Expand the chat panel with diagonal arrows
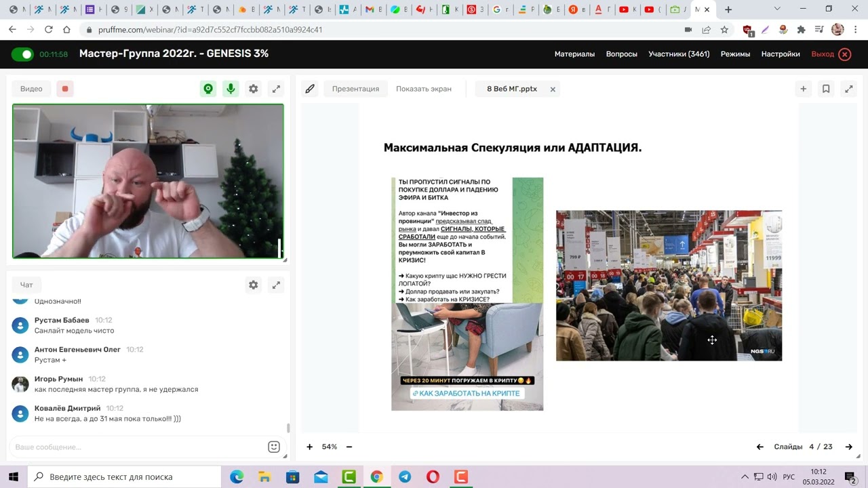The image size is (868, 488). pos(276,285)
